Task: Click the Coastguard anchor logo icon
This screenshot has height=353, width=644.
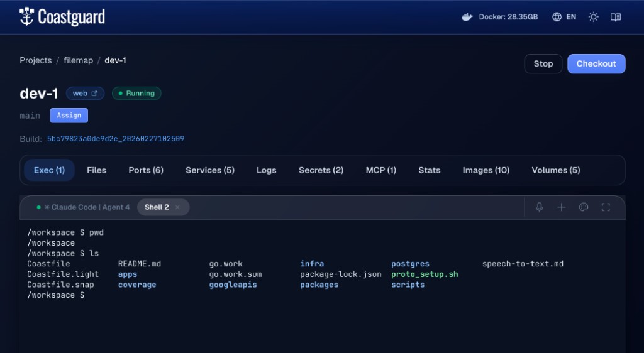Action: (26, 17)
